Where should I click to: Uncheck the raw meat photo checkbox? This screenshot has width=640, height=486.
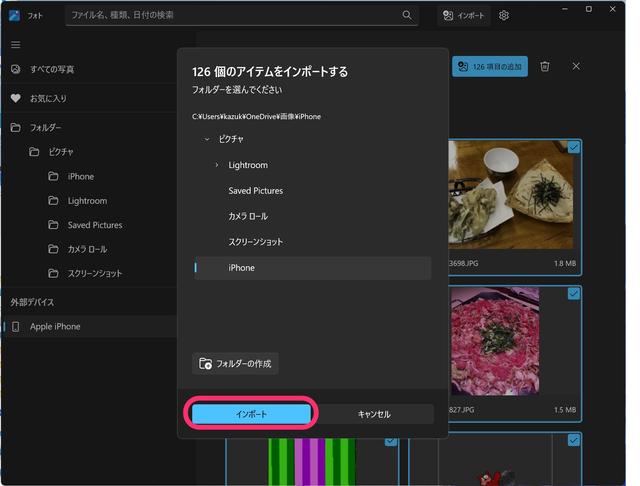573,294
